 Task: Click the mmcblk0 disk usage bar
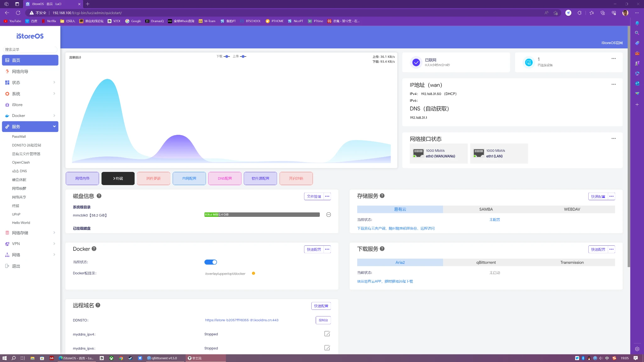262,215
